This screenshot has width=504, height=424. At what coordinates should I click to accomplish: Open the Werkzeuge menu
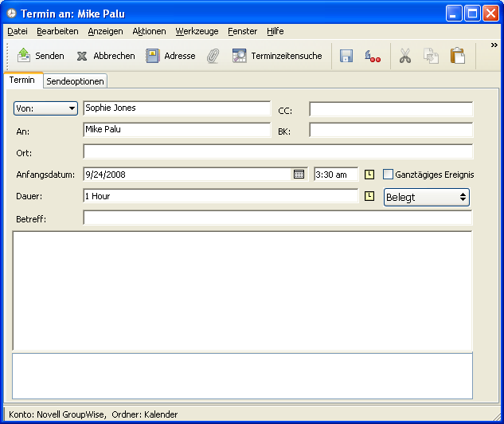[x=197, y=31]
